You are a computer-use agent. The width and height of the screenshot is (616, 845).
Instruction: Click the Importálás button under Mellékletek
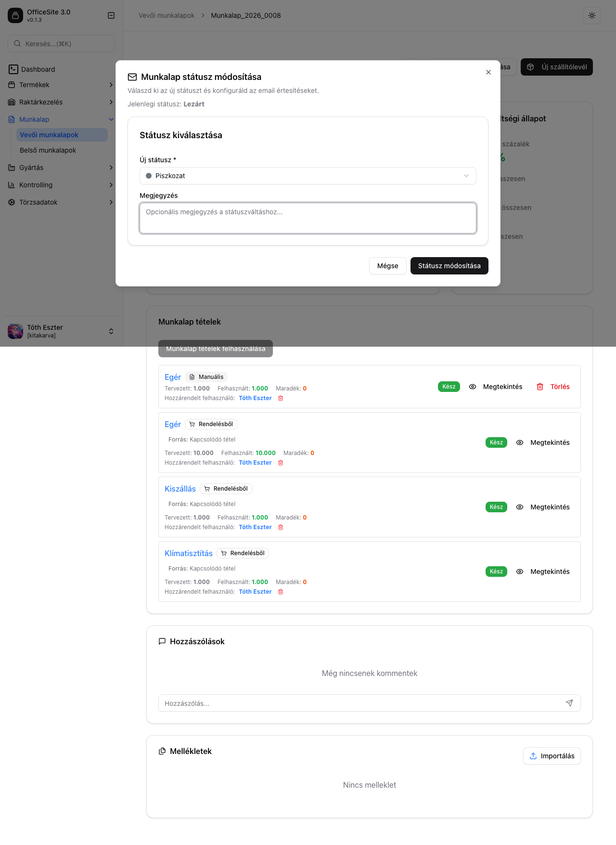552,756
